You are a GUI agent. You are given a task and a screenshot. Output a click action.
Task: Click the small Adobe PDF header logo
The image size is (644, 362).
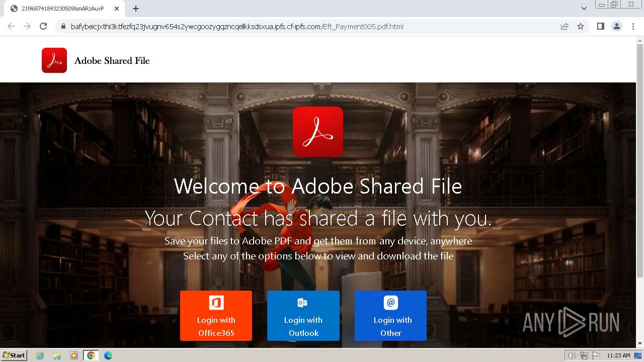54,60
